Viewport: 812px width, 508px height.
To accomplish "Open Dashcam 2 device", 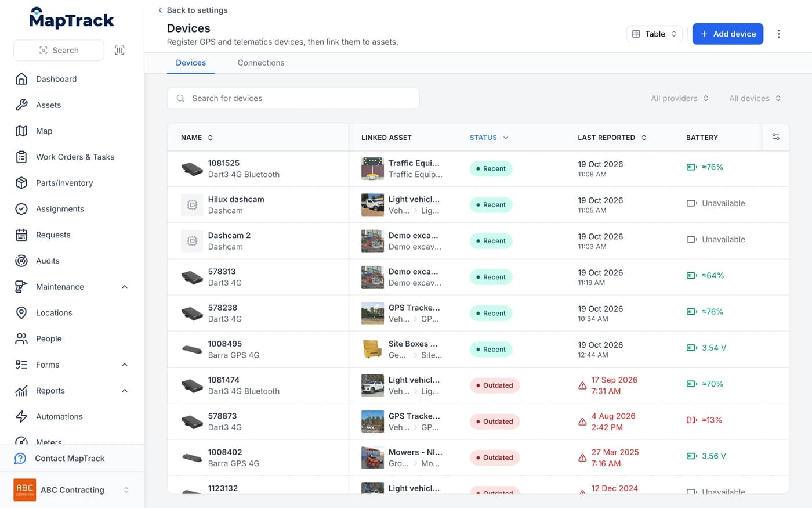I will [229, 235].
